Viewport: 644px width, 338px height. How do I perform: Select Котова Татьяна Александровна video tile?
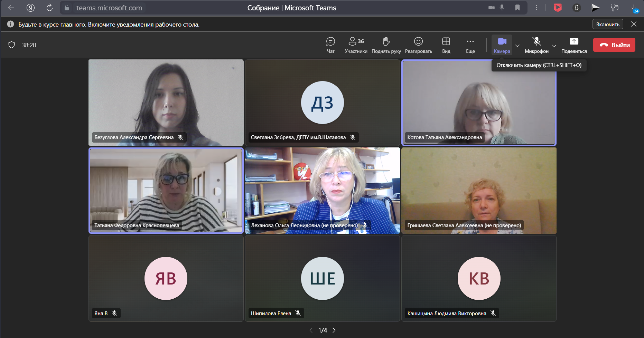tap(479, 103)
